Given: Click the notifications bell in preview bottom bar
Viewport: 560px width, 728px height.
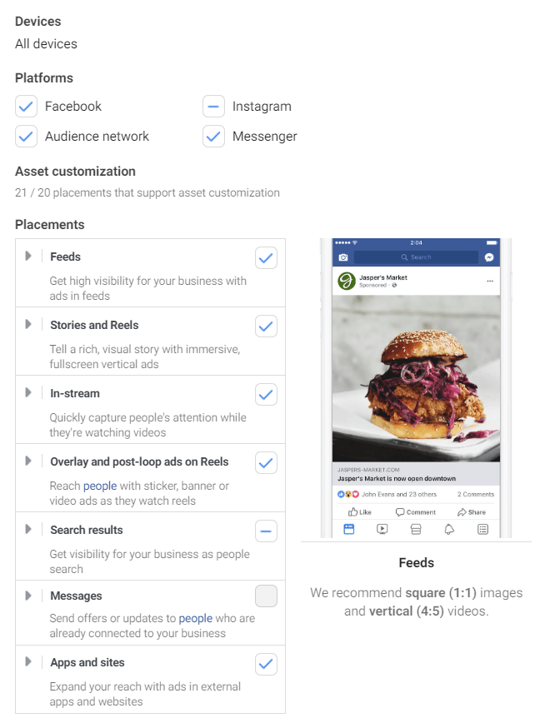Looking at the screenshot, I should pyautogui.click(x=449, y=529).
